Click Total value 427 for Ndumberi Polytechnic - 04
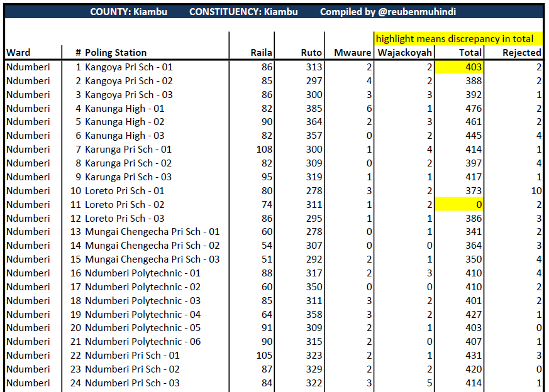 (x=474, y=314)
